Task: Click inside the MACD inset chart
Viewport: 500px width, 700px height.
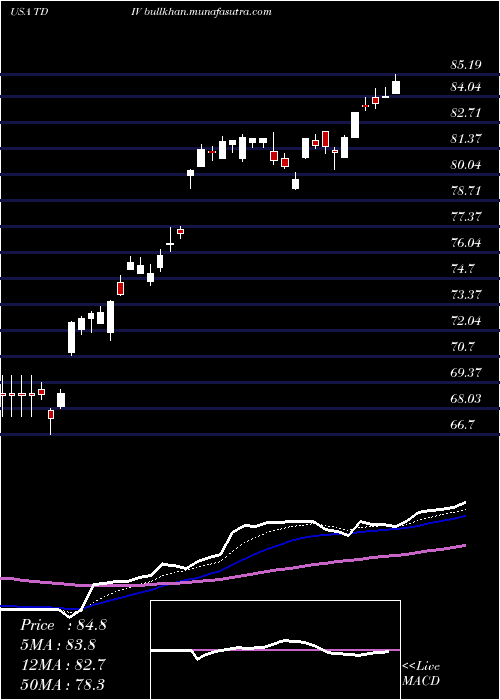Action: 275,650
